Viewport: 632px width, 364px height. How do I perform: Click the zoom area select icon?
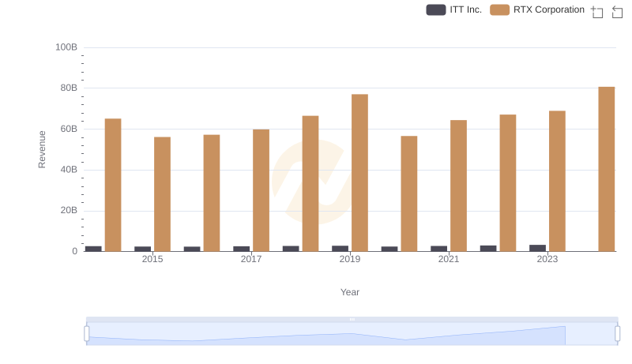coord(597,12)
